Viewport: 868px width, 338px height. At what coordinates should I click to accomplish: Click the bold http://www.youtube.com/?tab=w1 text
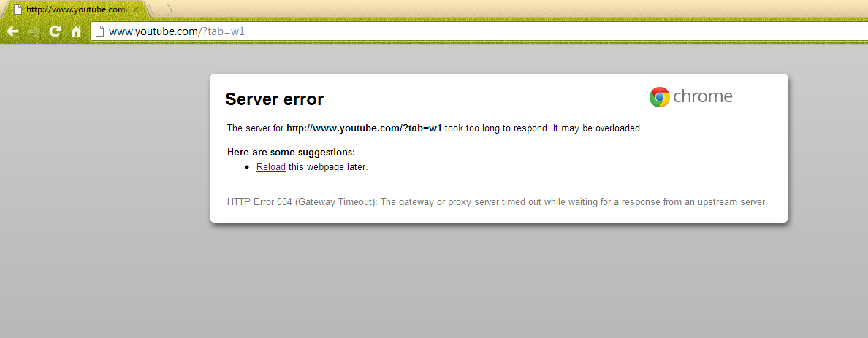click(364, 128)
